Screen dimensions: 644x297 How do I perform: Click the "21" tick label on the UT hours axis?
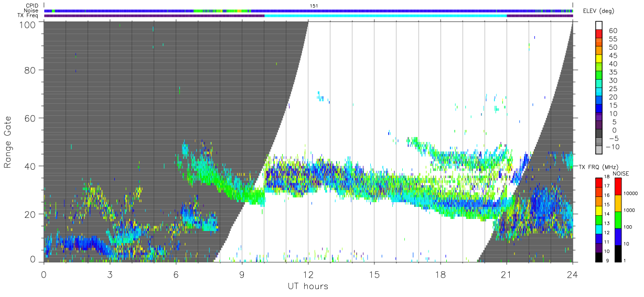point(506,274)
